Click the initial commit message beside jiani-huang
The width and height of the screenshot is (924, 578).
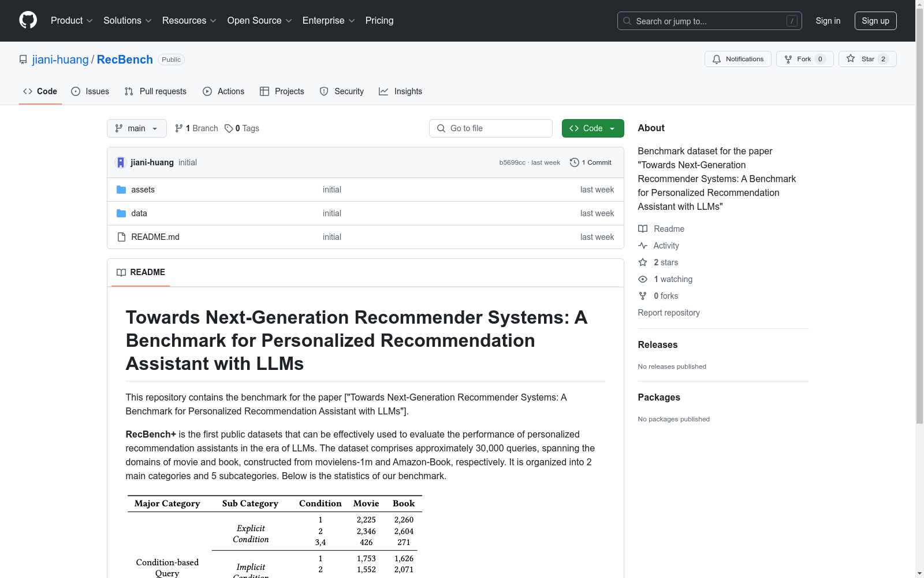click(x=188, y=162)
